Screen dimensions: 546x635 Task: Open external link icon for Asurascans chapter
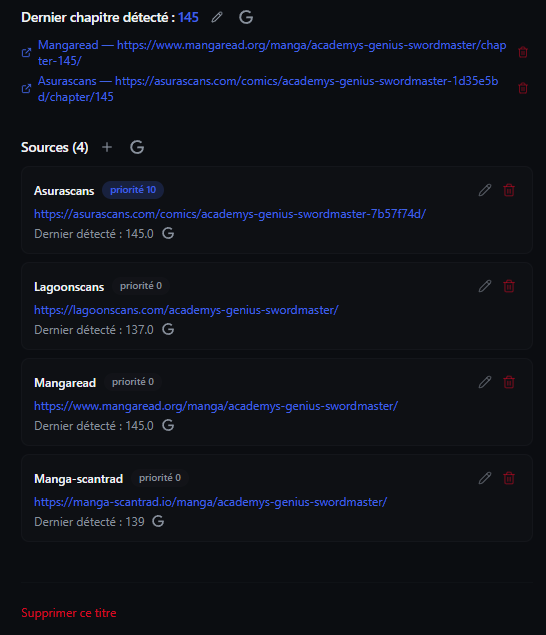click(x=26, y=89)
